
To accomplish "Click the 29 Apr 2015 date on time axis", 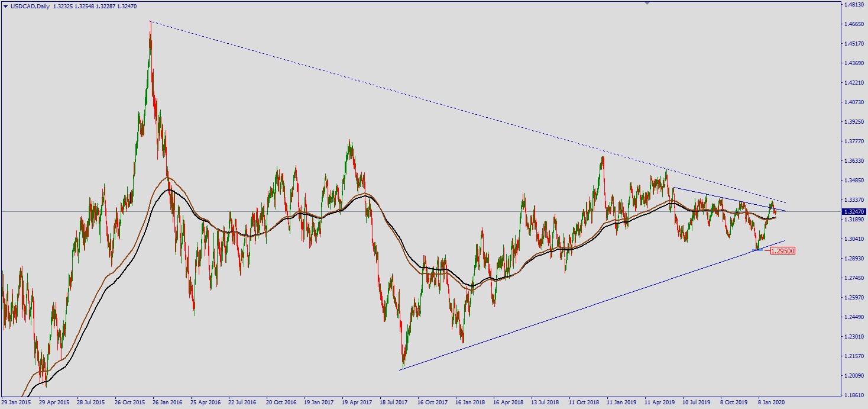I will click(x=54, y=402).
